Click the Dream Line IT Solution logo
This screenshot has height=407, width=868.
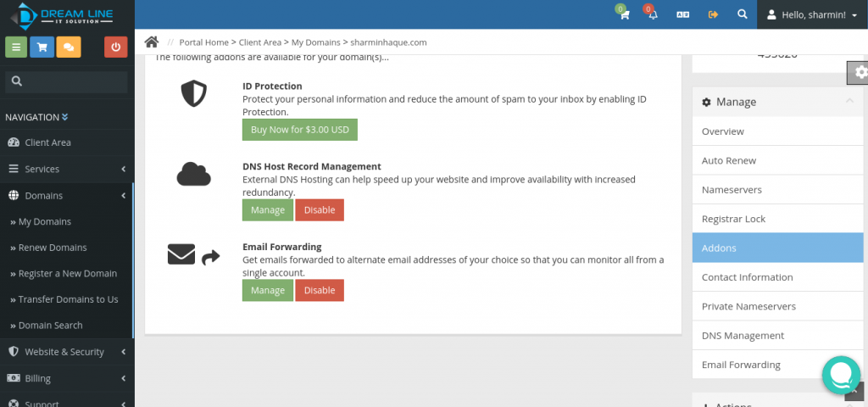click(x=61, y=15)
